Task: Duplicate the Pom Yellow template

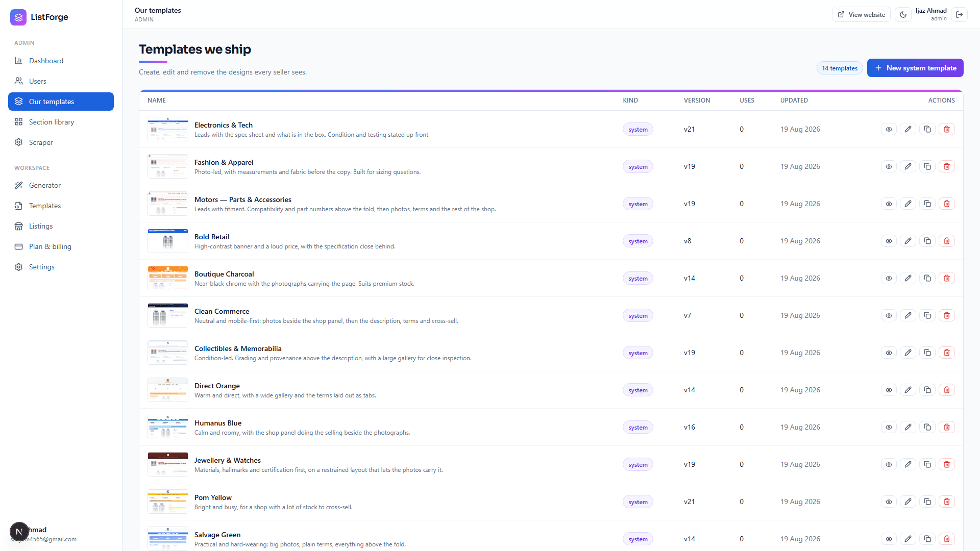Action: (927, 502)
